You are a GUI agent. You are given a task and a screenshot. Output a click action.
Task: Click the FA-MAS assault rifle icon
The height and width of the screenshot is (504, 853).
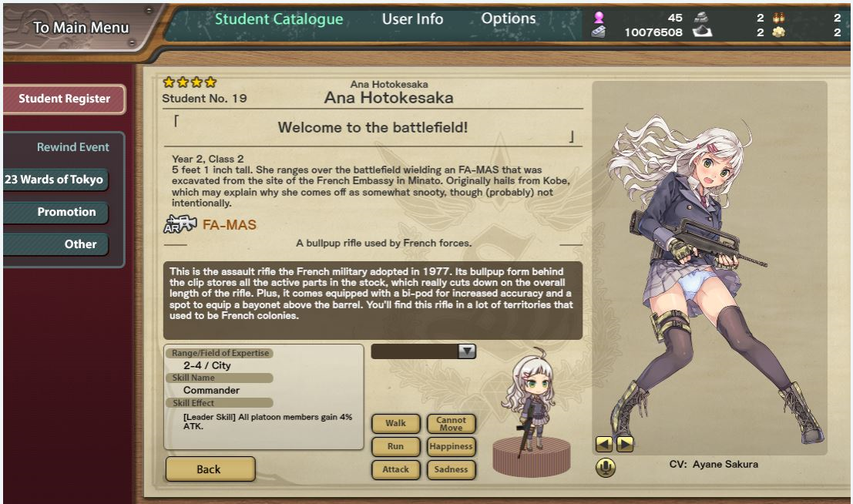tap(180, 223)
